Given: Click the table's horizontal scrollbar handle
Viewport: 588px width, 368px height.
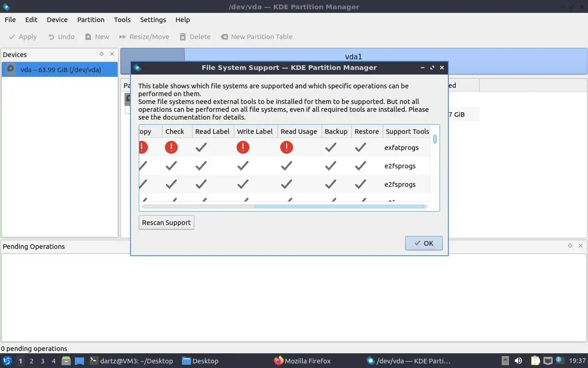Looking at the screenshot, I should tap(340, 207).
